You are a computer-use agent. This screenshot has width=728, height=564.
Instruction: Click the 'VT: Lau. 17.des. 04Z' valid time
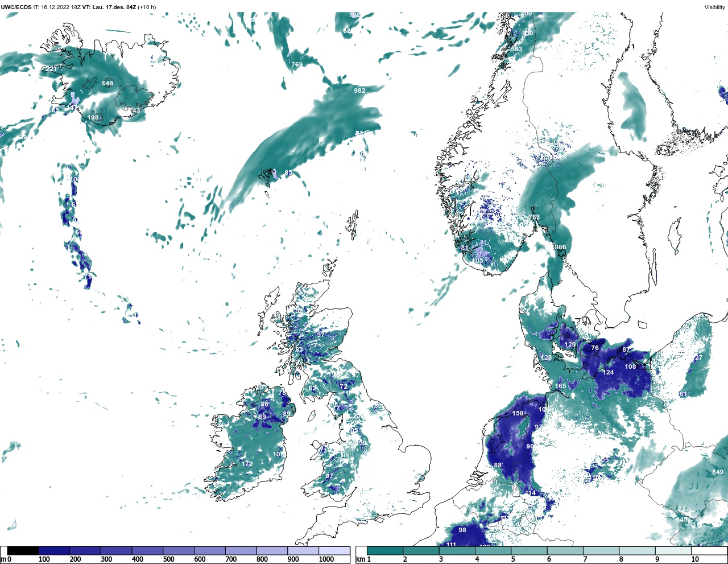110,7
